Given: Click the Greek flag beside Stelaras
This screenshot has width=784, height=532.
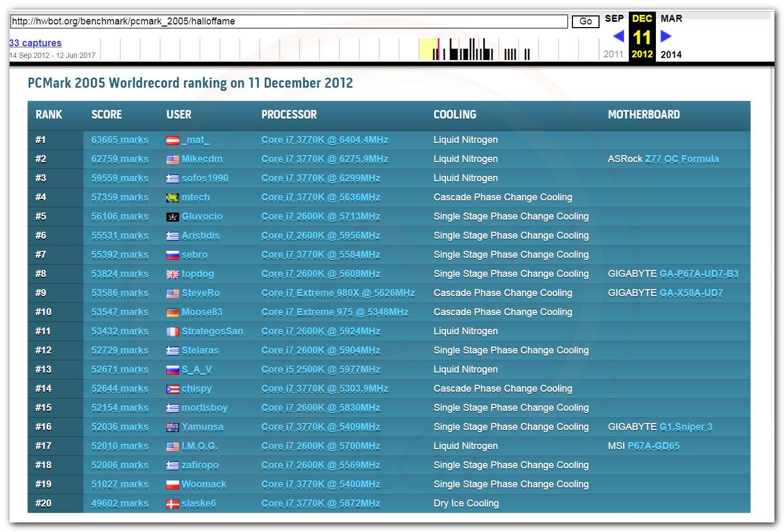Looking at the screenshot, I should pos(172,351).
